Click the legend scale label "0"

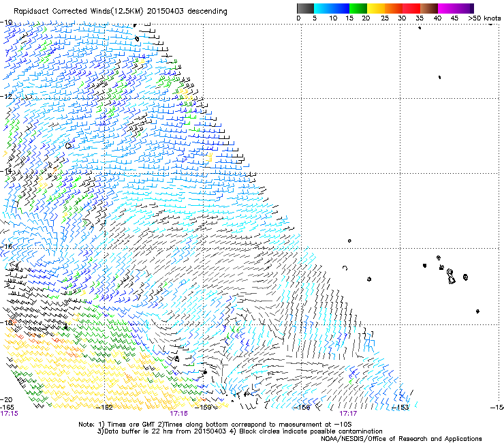[298, 18]
